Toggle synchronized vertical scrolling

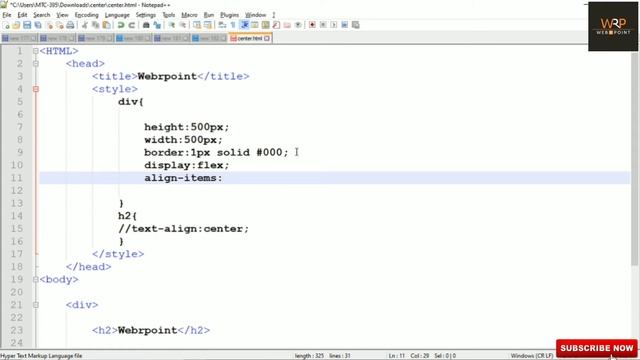click(197, 25)
